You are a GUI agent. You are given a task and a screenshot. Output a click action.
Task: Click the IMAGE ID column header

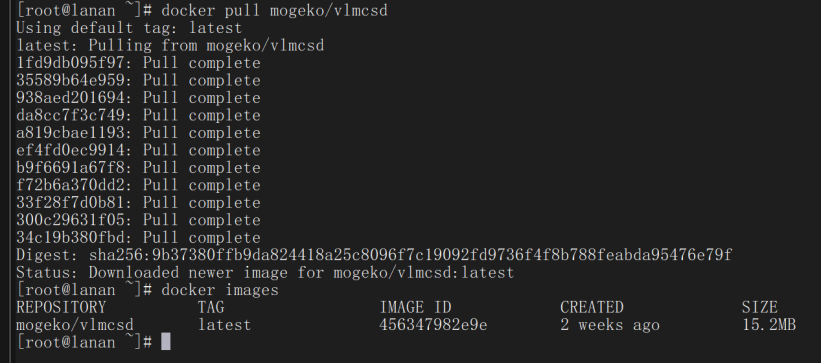(x=415, y=307)
